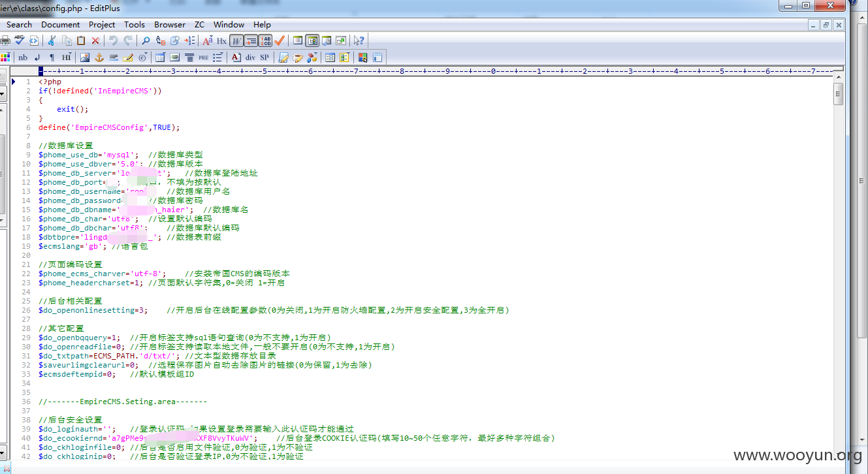The width and height of the screenshot is (868, 474).
Task: Insert a line break tag icon
Action: pyautogui.click(x=37, y=57)
